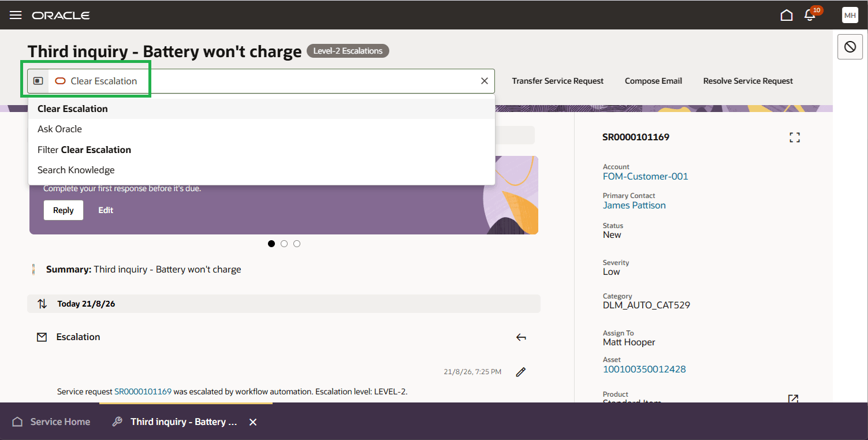Viewport: 868px width, 440px height.
Task: Close the Third inquiry tab
Action: [x=253, y=422]
